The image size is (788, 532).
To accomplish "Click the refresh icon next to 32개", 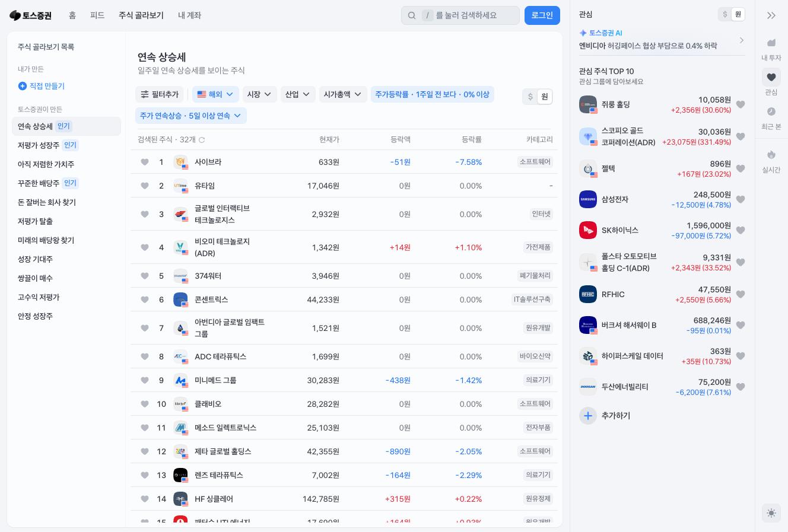I will pyautogui.click(x=202, y=140).
